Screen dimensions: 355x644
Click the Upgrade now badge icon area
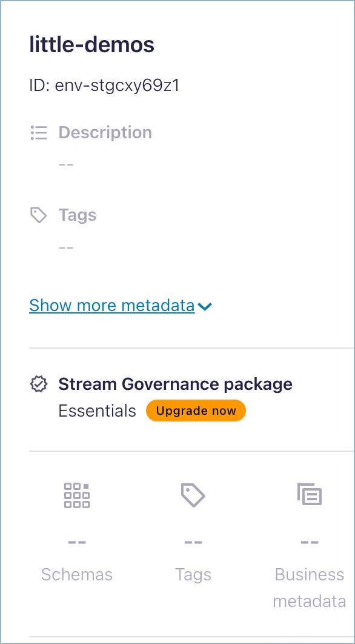pyautogui.click(x=196, y=411)
